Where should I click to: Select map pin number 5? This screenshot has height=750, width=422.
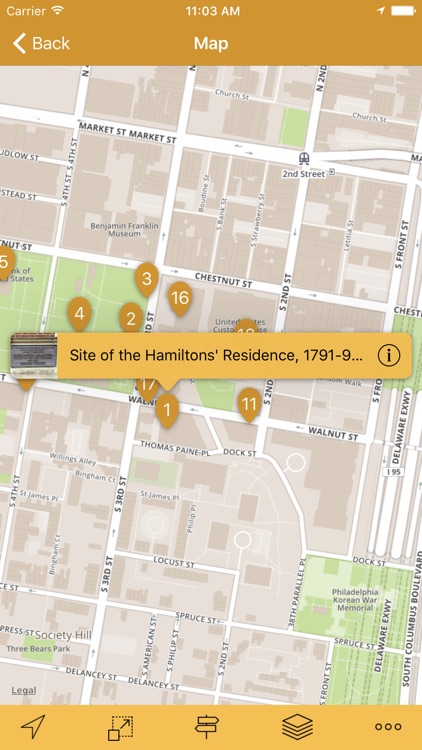pyautogui.click(x=5, y=264)
